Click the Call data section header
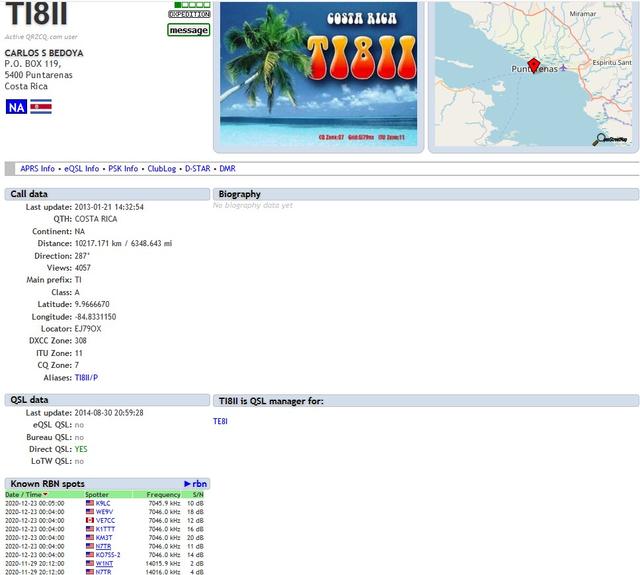 pos(107,194)
